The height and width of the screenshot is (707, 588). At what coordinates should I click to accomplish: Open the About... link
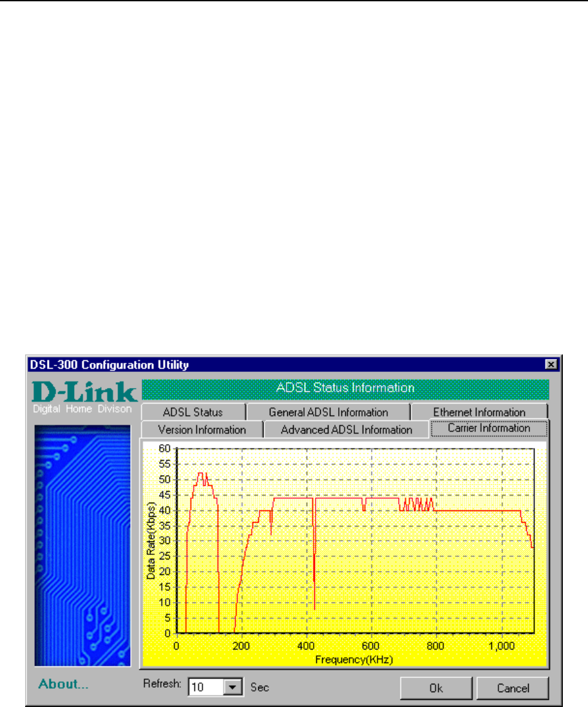[63, 684]
